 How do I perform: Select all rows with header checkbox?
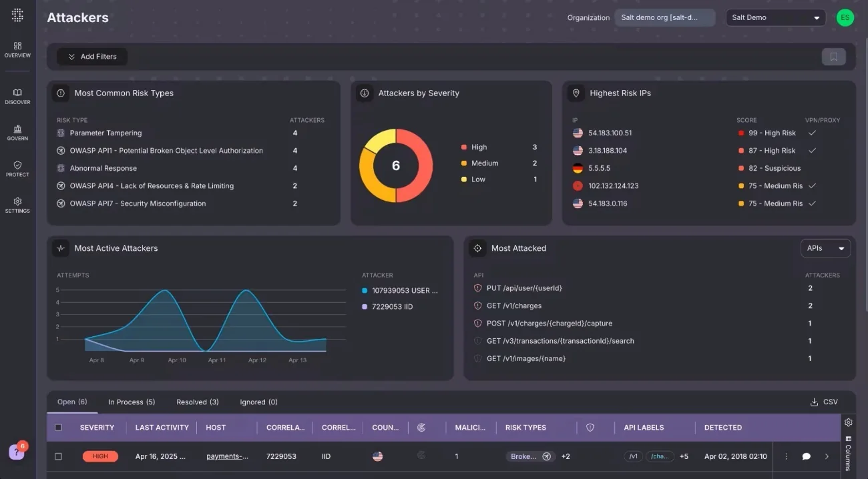click(58, 428)
